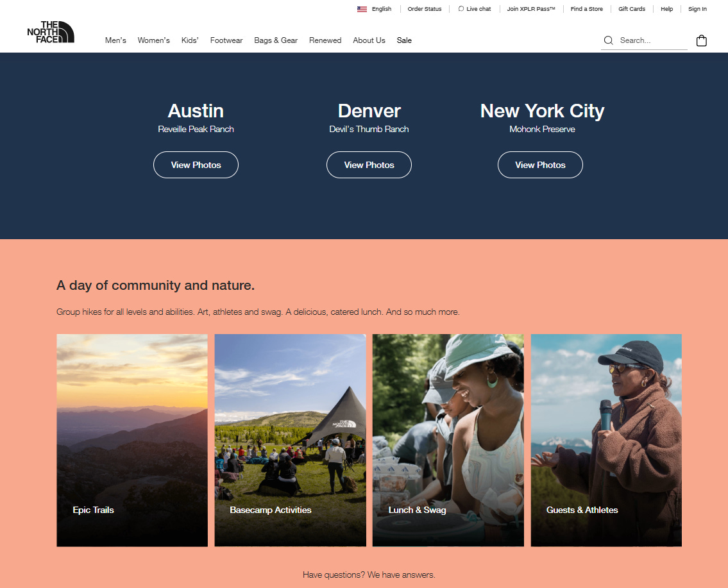This screenshot has height=588, width=728.
Task: Open the Find a Store link
Action: point(586,9)
